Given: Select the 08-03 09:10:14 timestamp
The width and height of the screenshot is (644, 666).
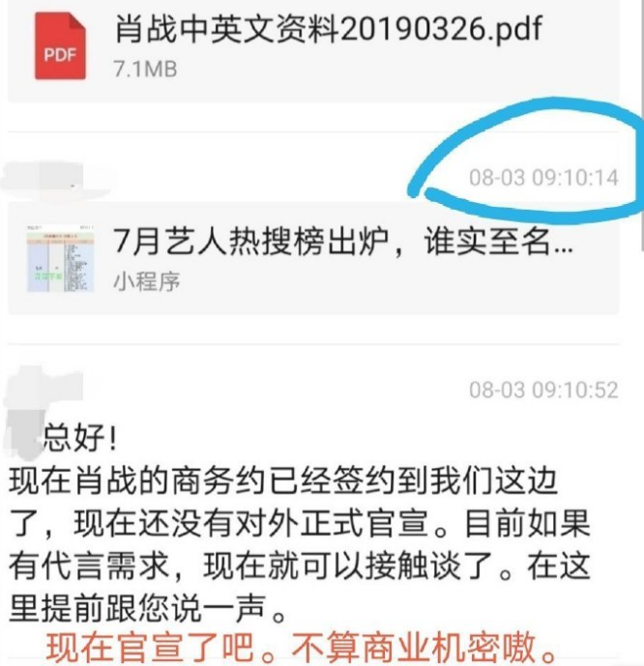Looking at the screenshot, I should (543, 178).
